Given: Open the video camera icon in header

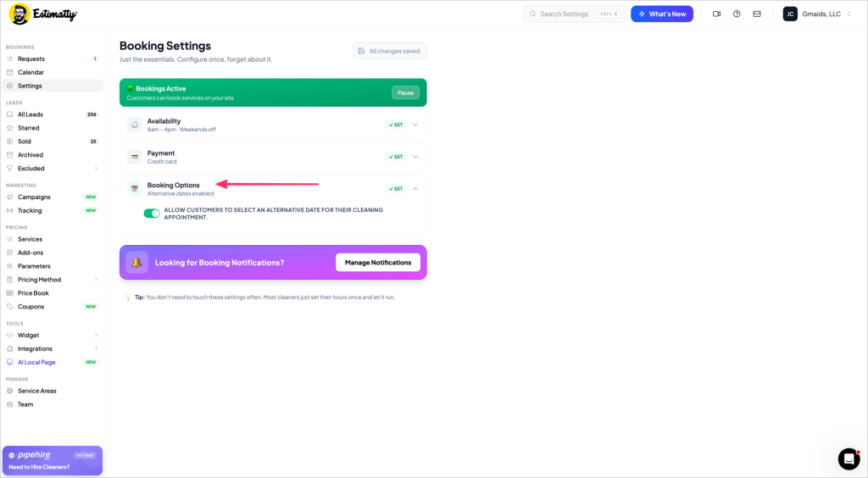Looking at the screenshot, I should [x=716, y=14].
